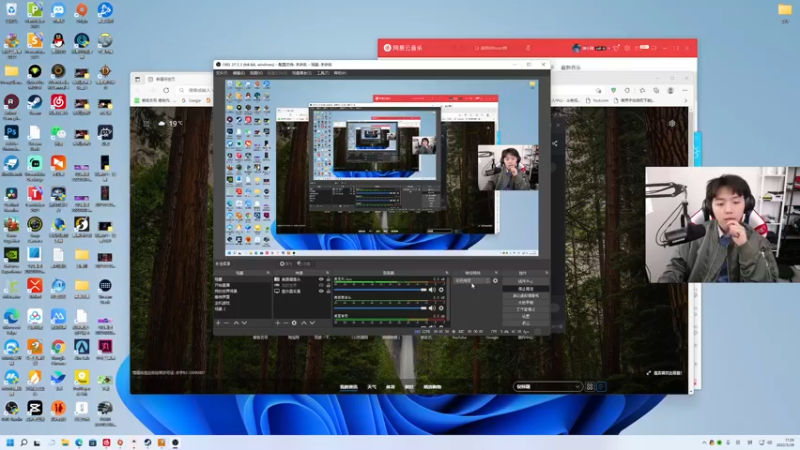
Task: Select Recycle Bin desktop icon
Action: [11, 13]
